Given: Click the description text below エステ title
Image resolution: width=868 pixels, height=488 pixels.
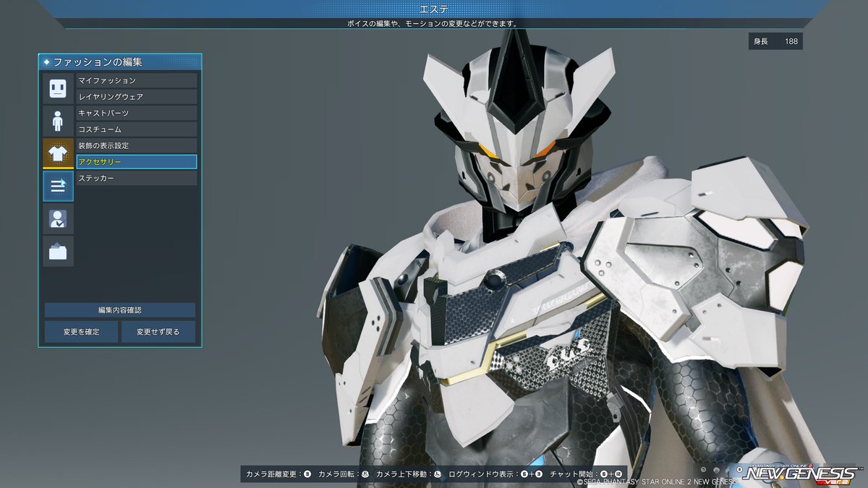Looking at the screenshot, I should coord(434,23).
